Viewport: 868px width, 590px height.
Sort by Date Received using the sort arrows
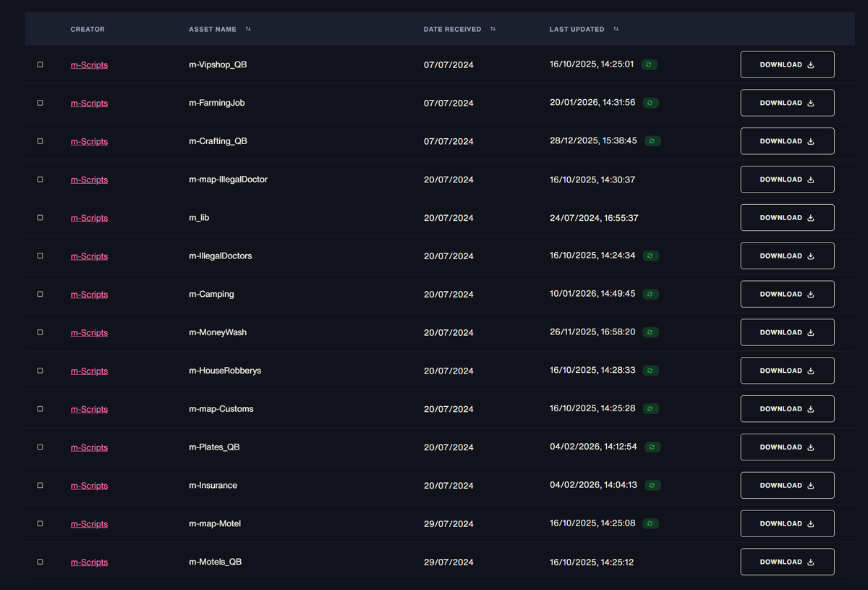(493, 29)
